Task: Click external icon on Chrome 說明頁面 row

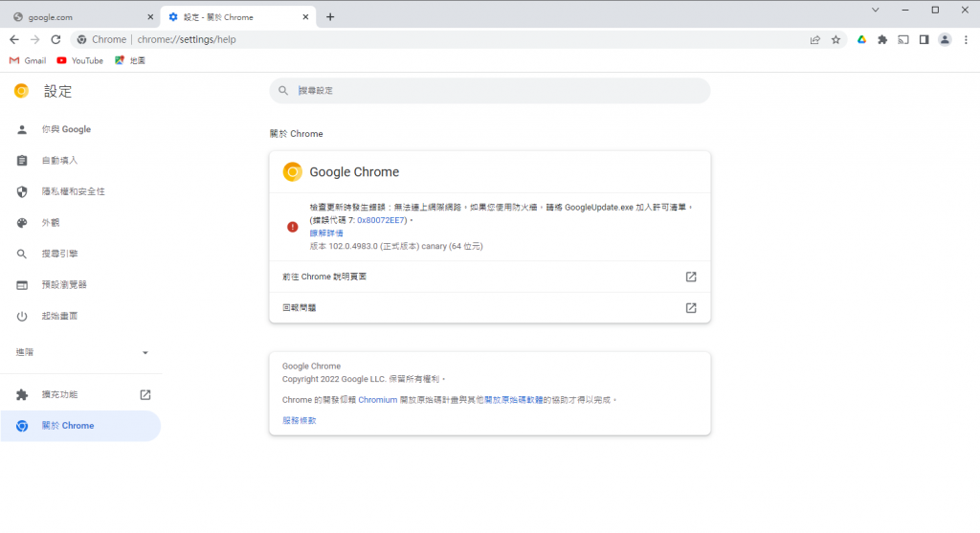Action: 691,277
